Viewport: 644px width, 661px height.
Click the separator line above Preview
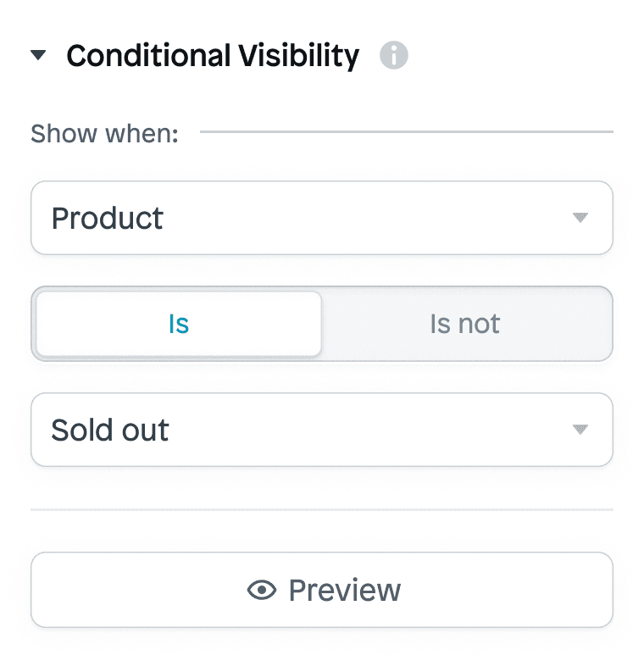click(321, 510)
